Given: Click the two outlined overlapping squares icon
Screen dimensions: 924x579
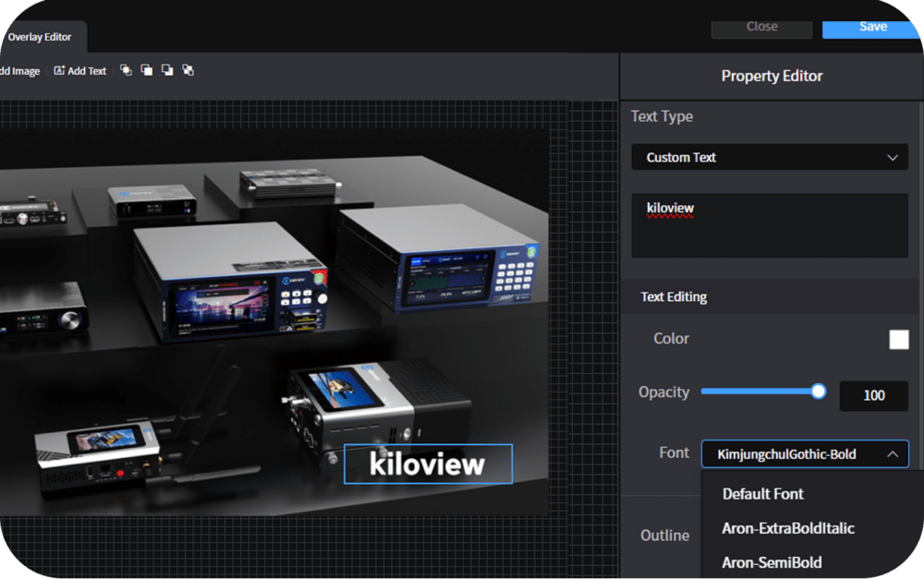Looking at the screenshot, I should coord(126,70).
